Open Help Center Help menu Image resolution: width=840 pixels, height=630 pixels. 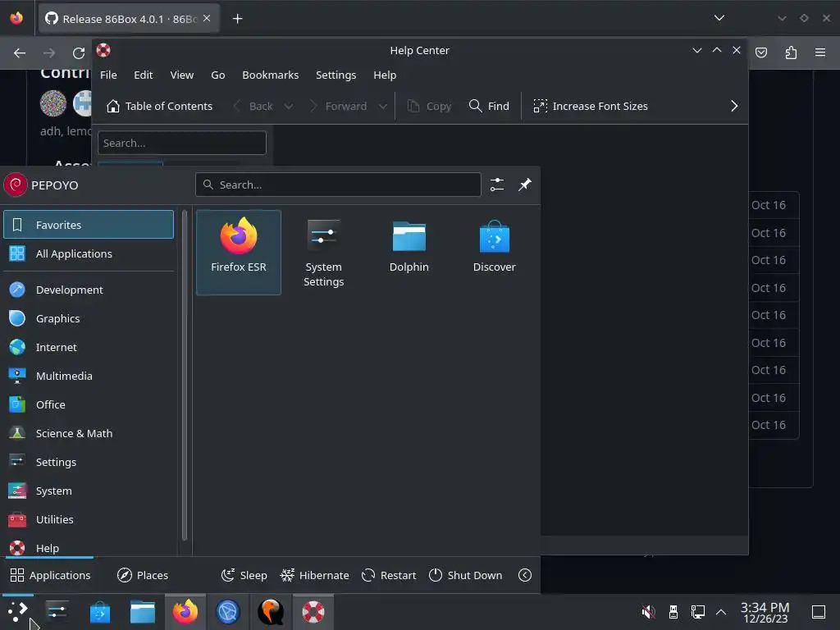385,75
